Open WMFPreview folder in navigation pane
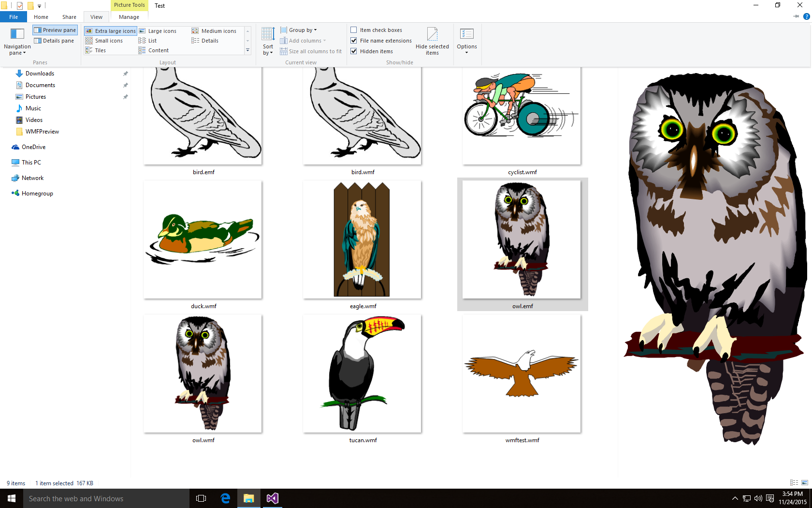The image size is (812, 508). [x=42, y=132]
